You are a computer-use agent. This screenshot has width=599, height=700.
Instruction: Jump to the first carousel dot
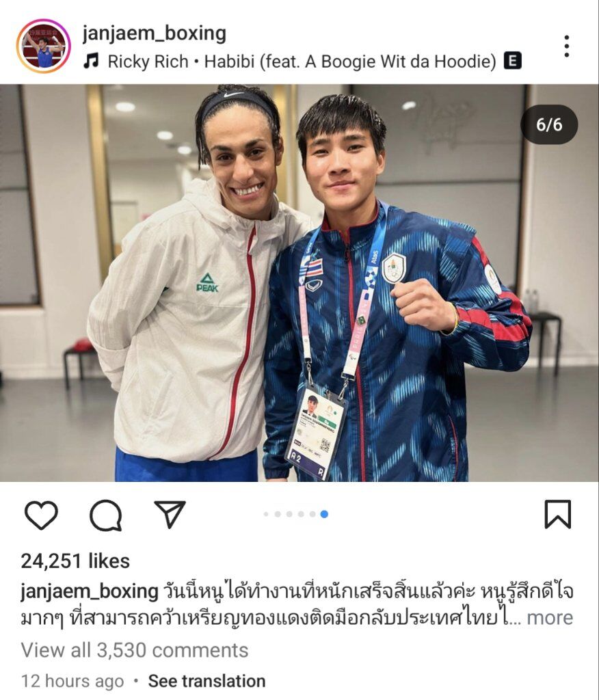click(x=266, y=514)
